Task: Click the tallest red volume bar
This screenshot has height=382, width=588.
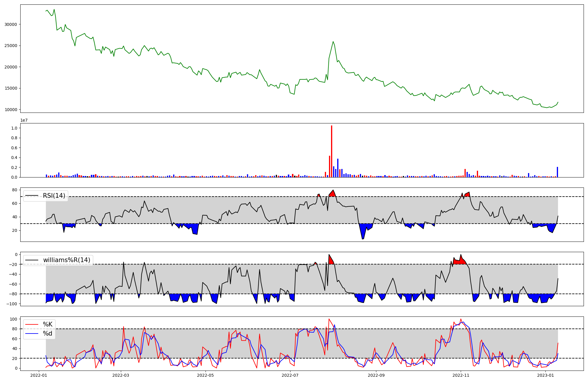Action: [x=332, y=151]
